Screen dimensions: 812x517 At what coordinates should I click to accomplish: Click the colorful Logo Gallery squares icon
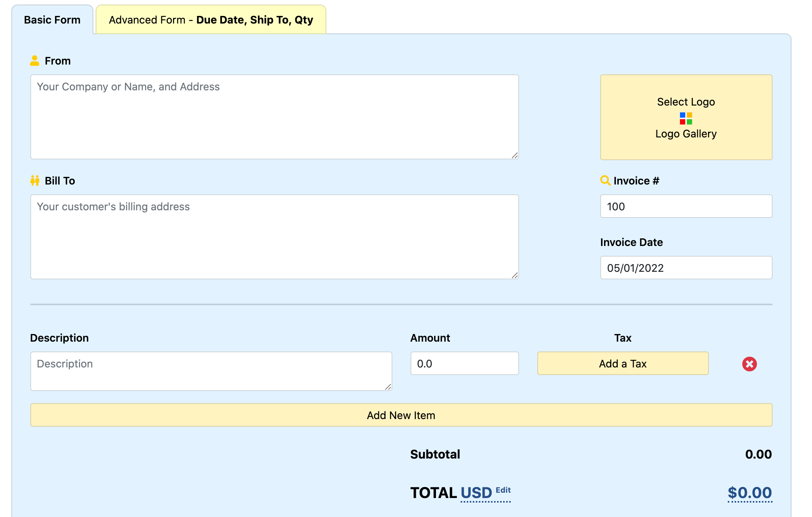[x=686, y=118]
